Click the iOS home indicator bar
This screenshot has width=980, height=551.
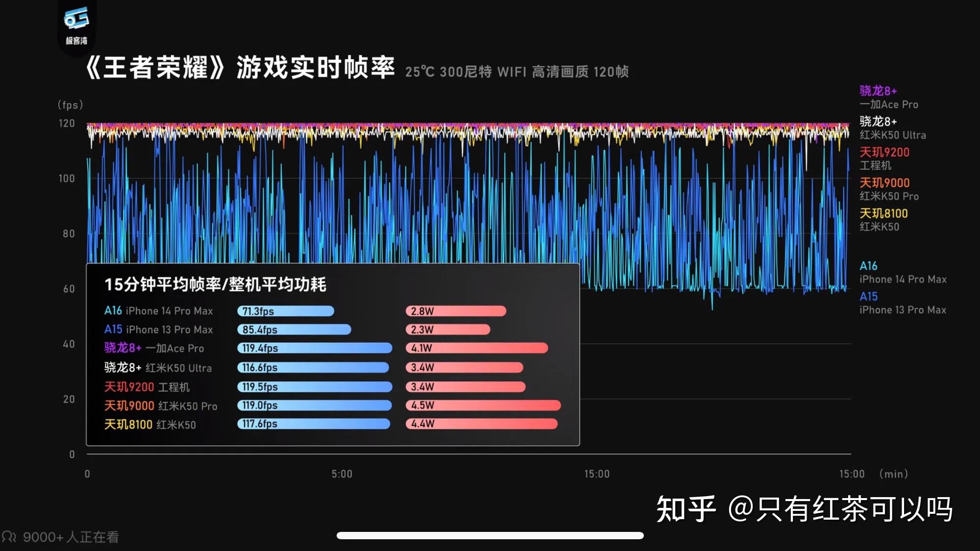pos(490,535)
